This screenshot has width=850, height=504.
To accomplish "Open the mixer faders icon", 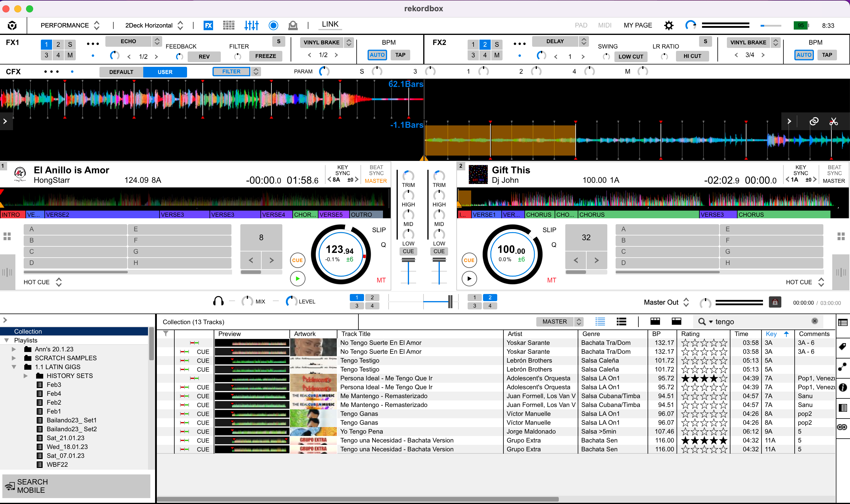I will pyautogui.click(x=251, y=25).
